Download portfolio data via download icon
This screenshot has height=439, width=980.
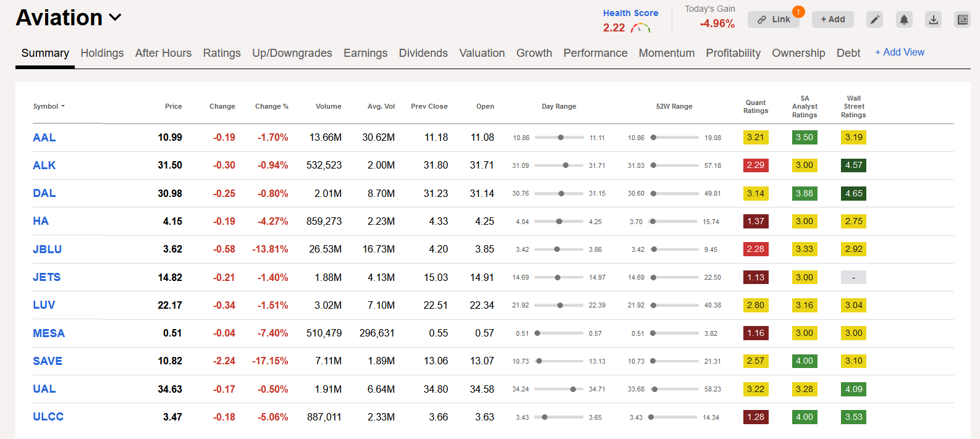click(x=934, y=20)
